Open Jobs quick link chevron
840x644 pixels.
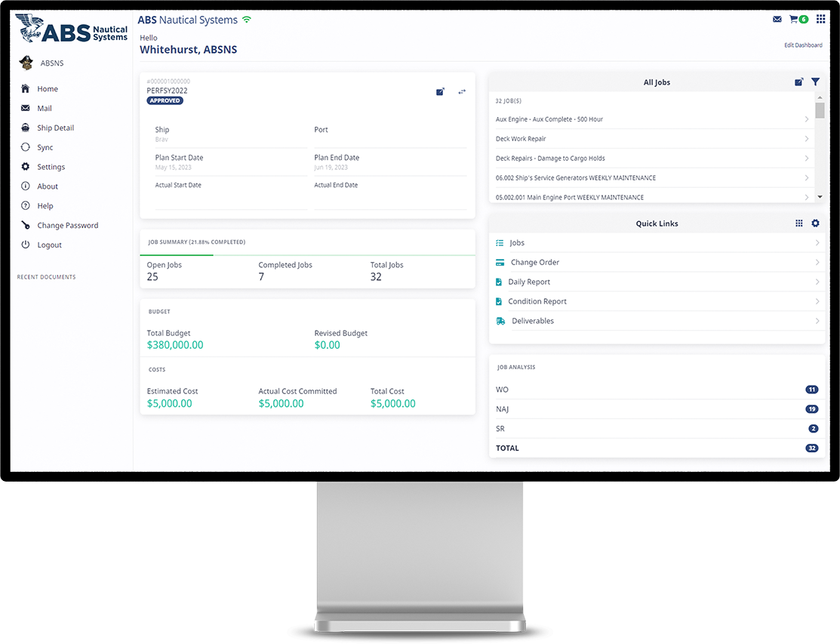(x=817, y=242)
